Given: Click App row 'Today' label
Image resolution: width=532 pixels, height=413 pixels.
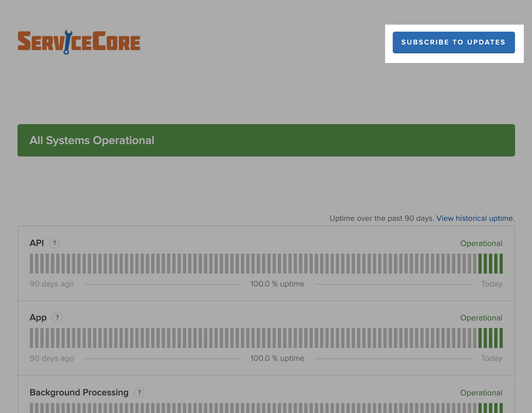Looking at the screenshot, I should click(492, 358).
